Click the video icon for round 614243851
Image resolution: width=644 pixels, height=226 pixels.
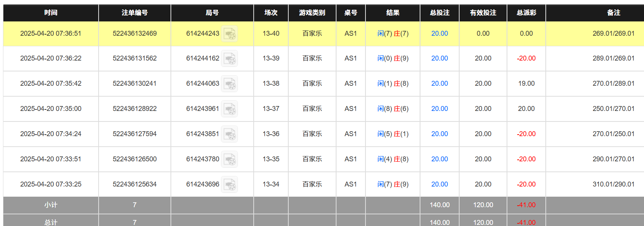[x=231, y=134]
